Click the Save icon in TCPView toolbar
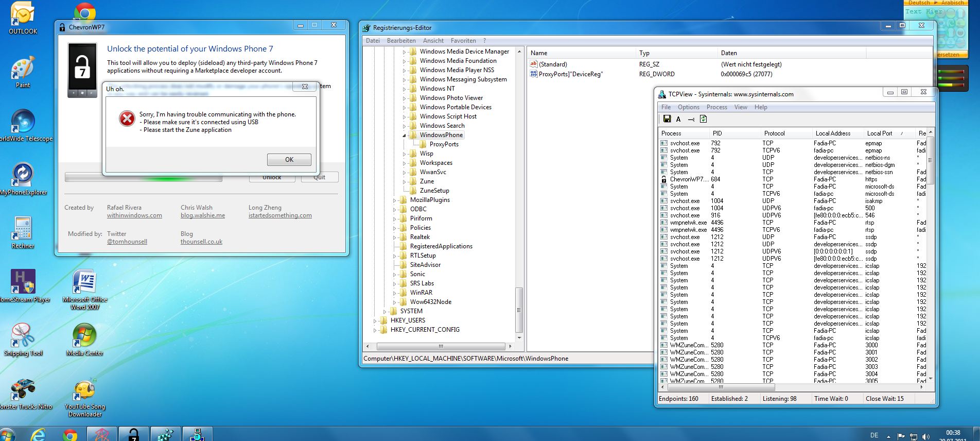The image size is (980, 441). tap(667, 119)
